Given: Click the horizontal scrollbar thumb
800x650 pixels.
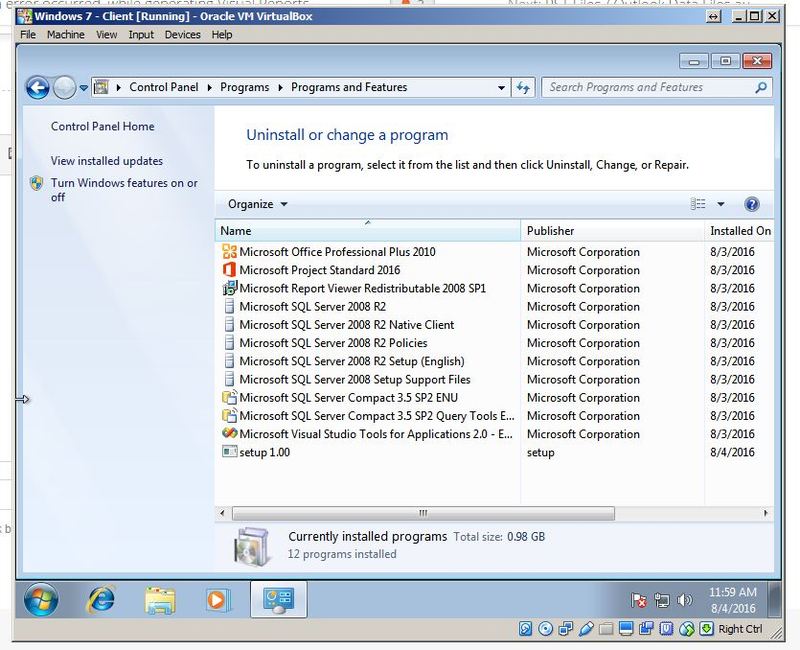Looking at the screenshot, I should tap(423, 513).
